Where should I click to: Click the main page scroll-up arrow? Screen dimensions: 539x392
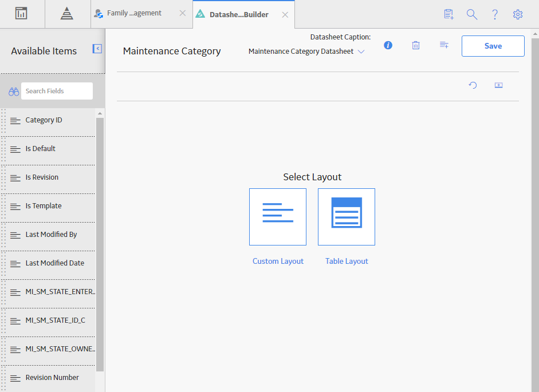(x=535, y=34)
